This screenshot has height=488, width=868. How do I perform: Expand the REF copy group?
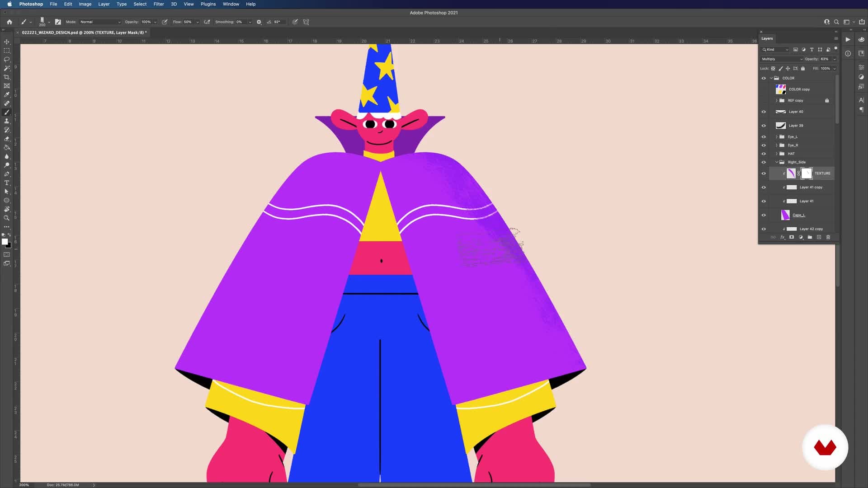[777, 101]
